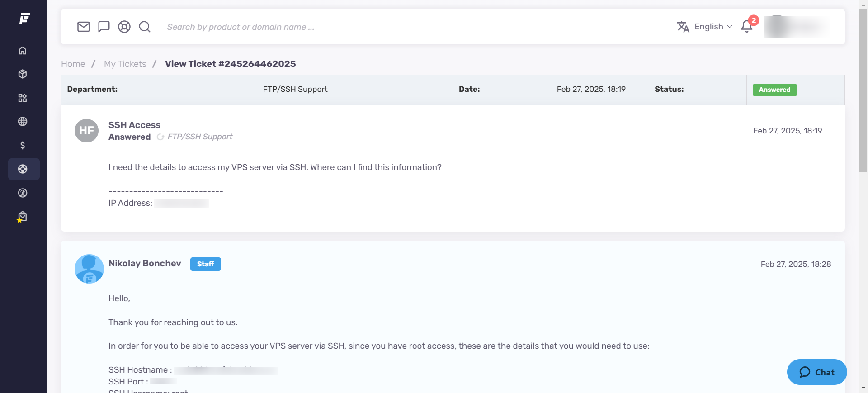The image size is (868, 393).
Task: Click the HF user avatar
Action: [86, 131]
